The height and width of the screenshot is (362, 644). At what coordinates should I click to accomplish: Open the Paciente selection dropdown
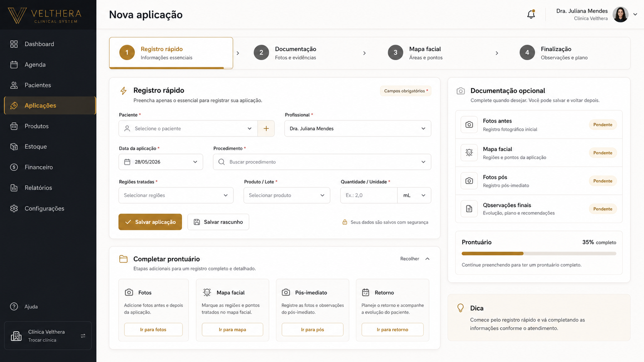coord(188,128)
